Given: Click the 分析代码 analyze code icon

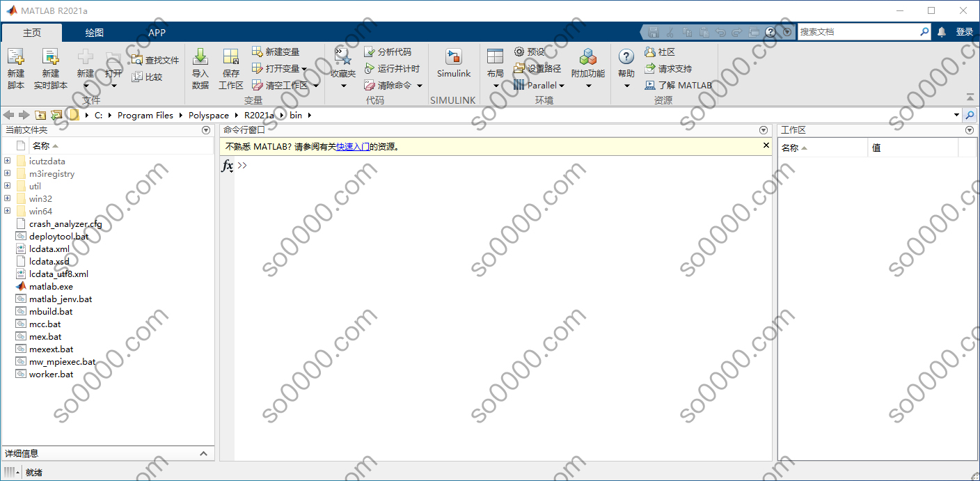Looking at the screenshot, I should coord(370,52).
